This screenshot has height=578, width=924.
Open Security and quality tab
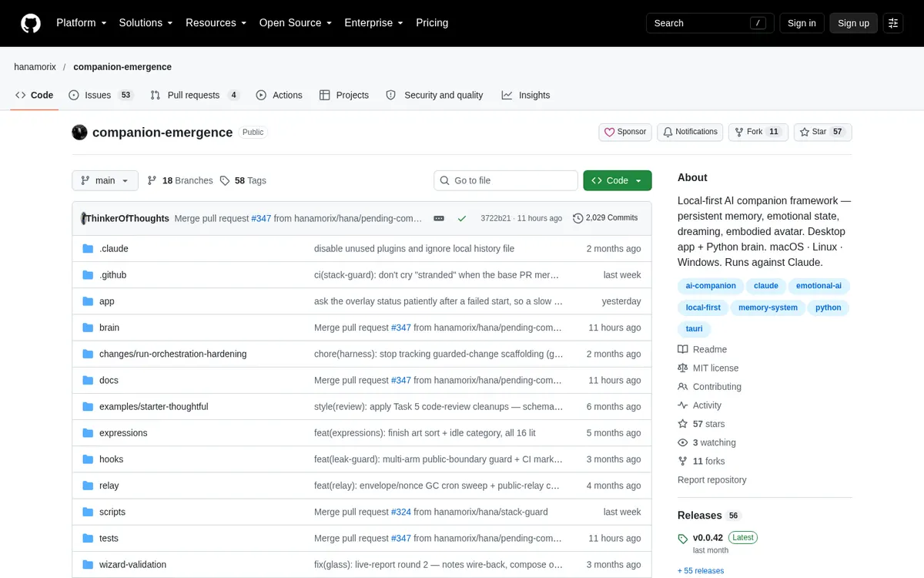click(x=434, y=95)
